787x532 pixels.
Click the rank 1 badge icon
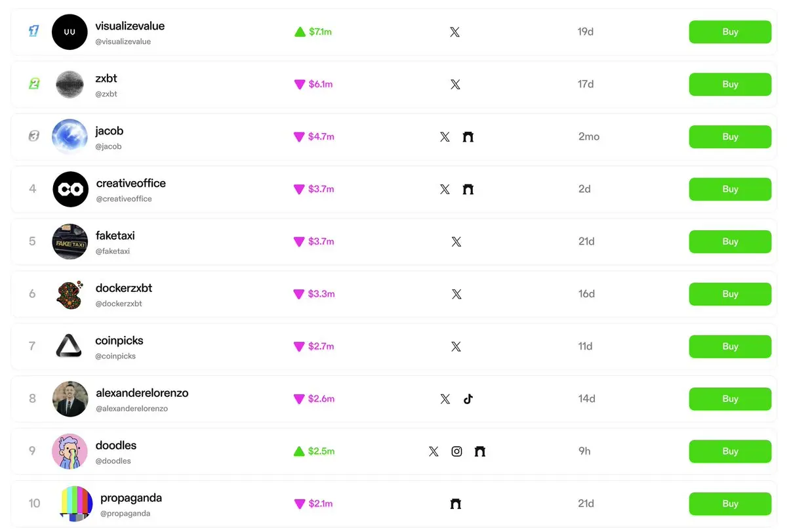click(33, 31)
